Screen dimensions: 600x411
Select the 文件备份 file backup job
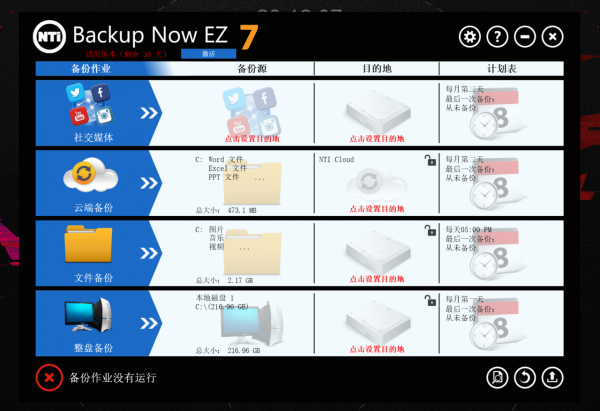tap(93, 253)
